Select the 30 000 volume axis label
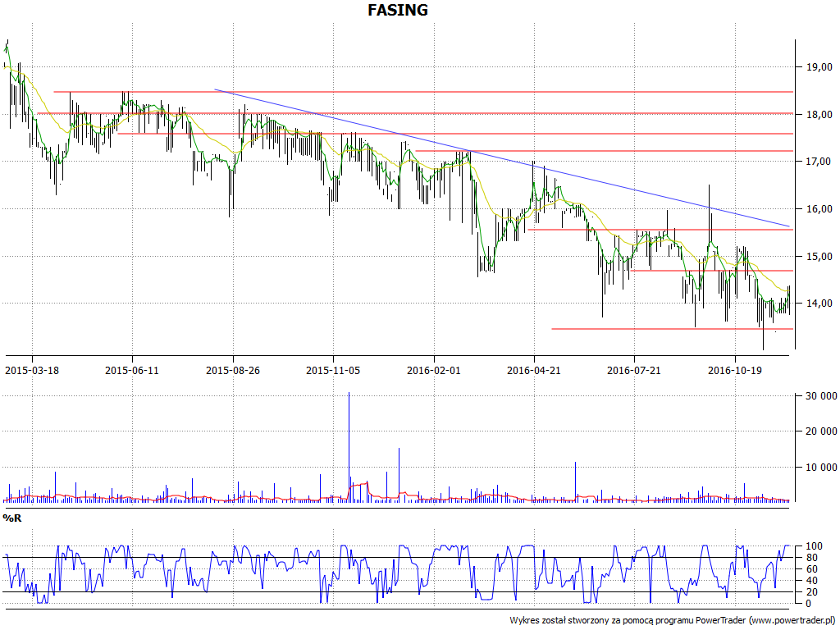840x630 pixels. click(821, 396)
